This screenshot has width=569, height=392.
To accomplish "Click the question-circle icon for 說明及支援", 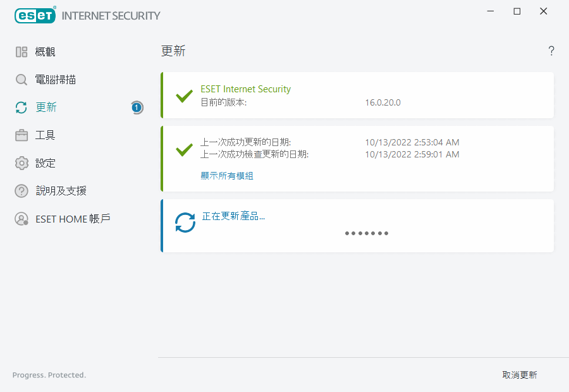I will click(x=21, y=191).
